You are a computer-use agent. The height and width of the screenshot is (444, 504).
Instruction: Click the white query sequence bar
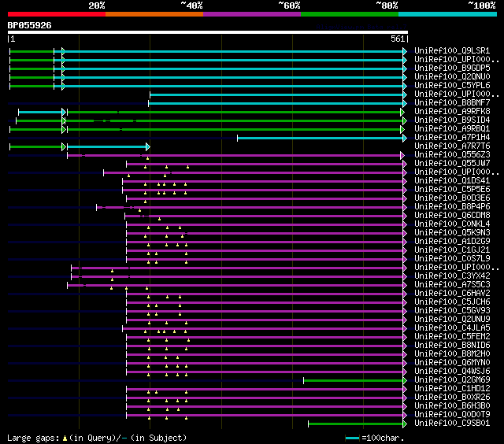coord(208,32)
